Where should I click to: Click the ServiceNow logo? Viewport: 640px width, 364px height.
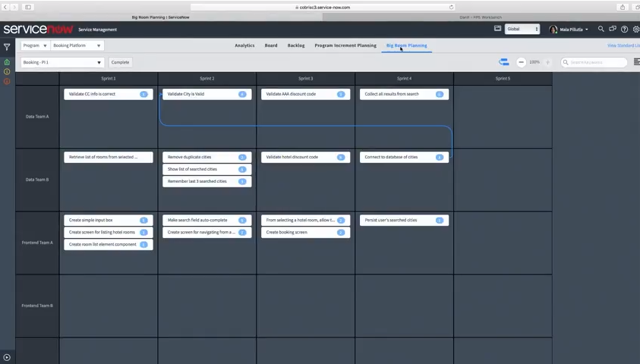[x=39, y=30]
